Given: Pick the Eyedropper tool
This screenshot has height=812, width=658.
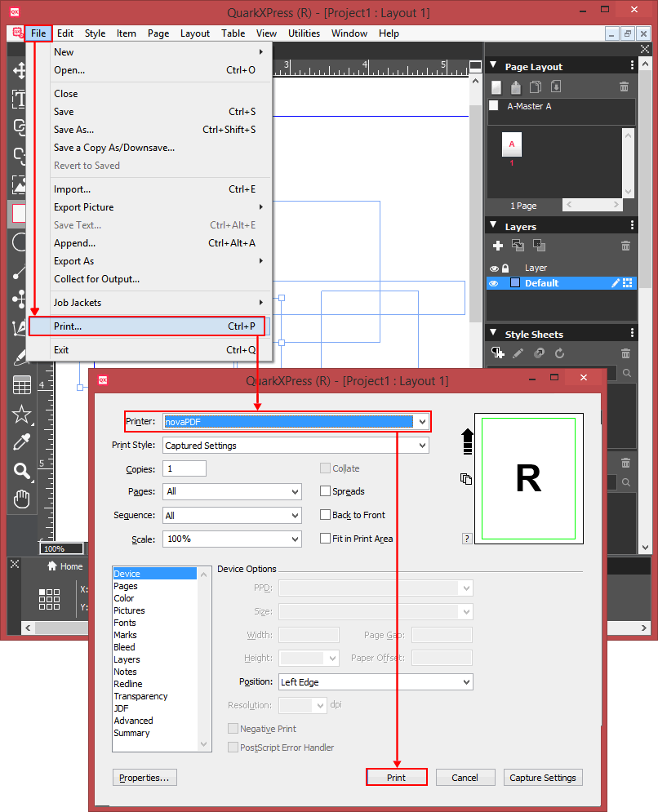Looking at the screenshot, I should coord(21,441).
